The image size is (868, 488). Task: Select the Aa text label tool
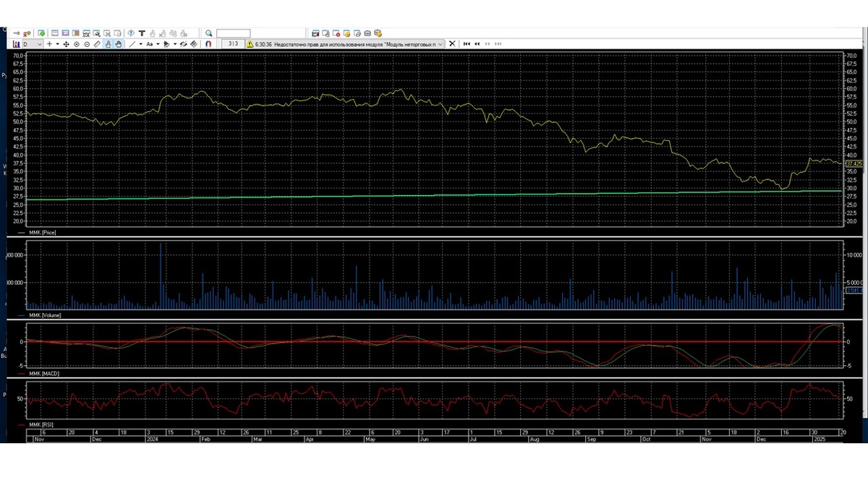[x=149, y=44]
